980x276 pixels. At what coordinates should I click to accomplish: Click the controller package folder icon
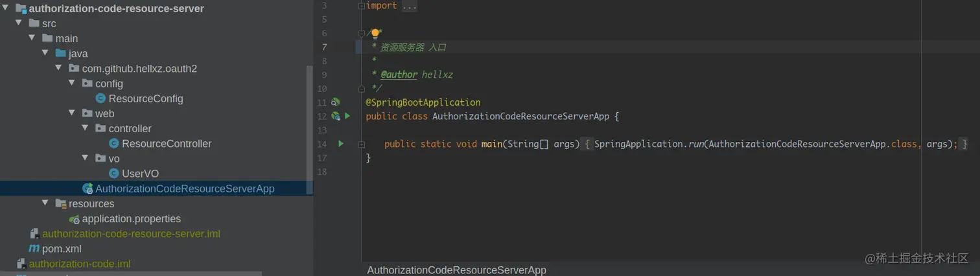coord(100,128)
